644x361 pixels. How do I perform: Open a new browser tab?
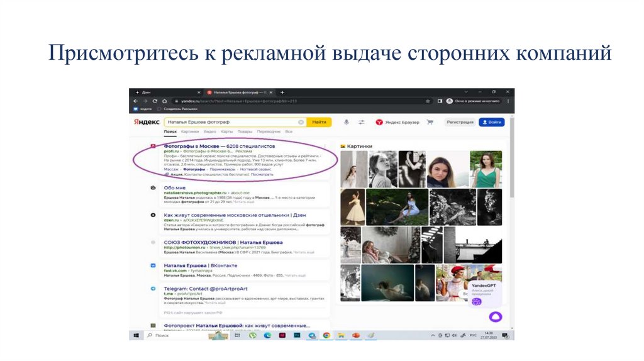pyautogui.click(x=282, y=92)
